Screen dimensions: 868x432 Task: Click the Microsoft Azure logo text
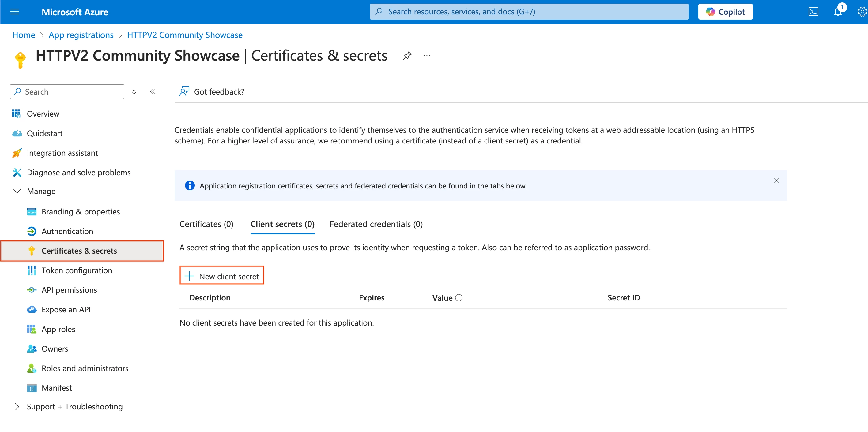tap(75, 12)
